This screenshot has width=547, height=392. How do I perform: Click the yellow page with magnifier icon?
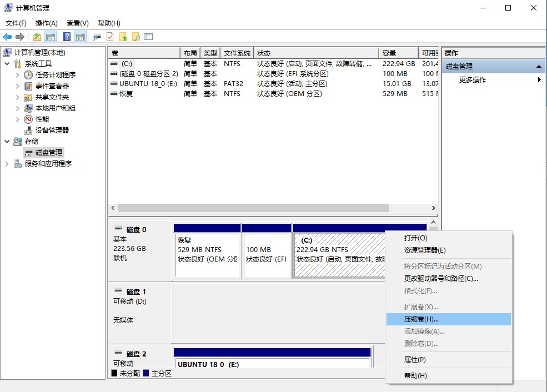[x=136, y=37]
